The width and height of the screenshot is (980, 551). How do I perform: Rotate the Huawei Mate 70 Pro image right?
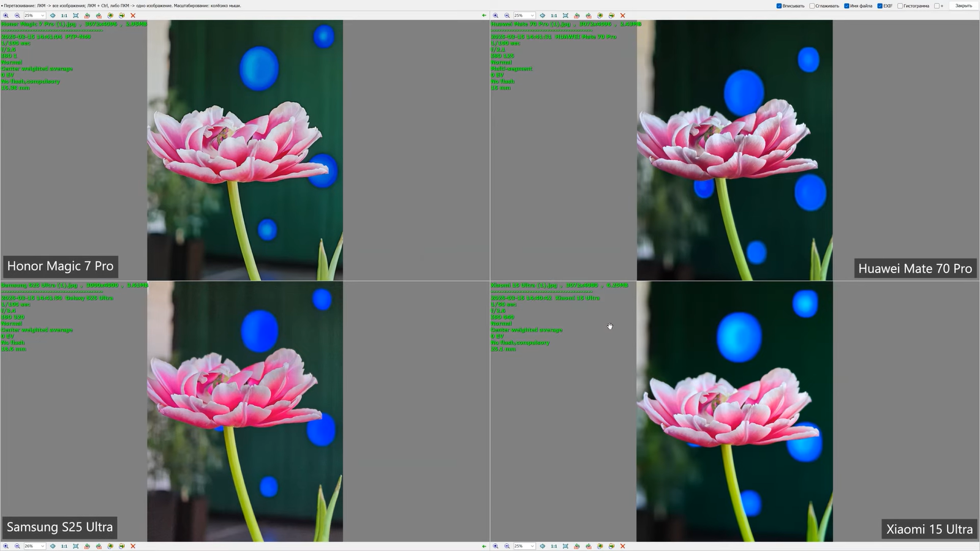tap(589, 15)
